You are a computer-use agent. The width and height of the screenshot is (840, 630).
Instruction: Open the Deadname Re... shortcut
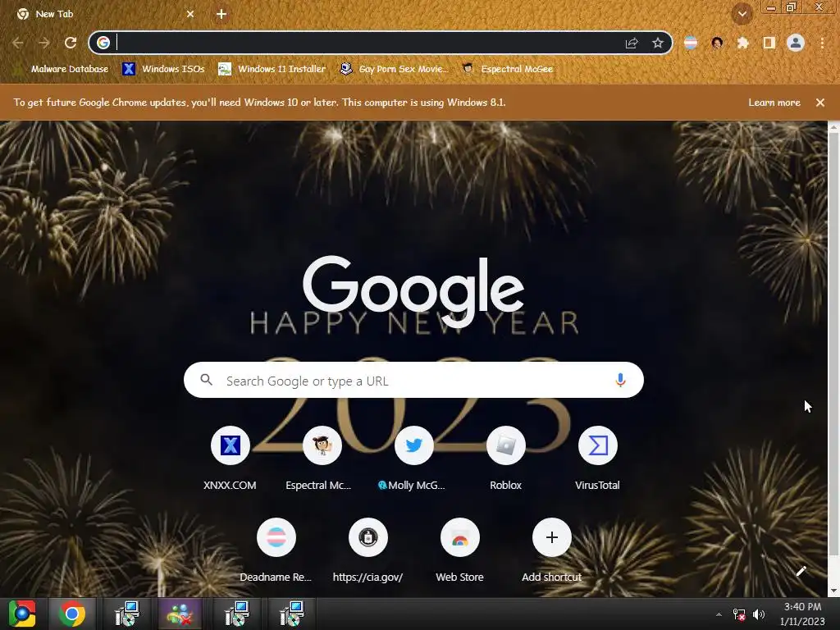[276, 550]
